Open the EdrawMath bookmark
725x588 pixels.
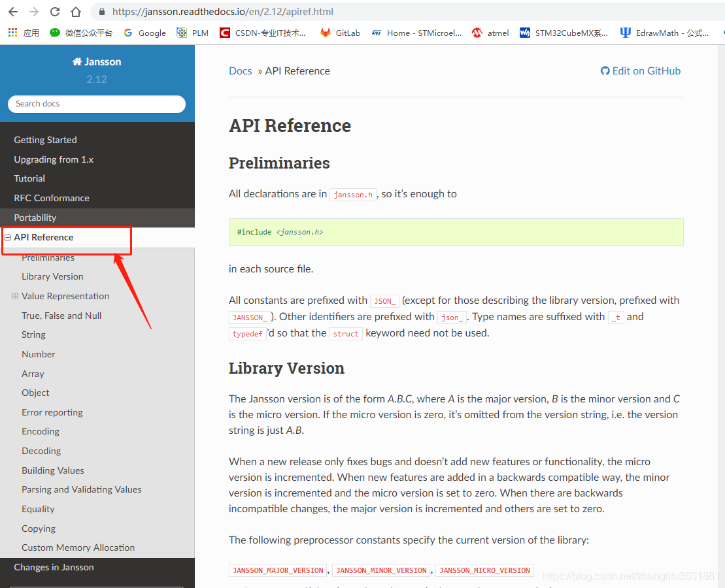664,33
